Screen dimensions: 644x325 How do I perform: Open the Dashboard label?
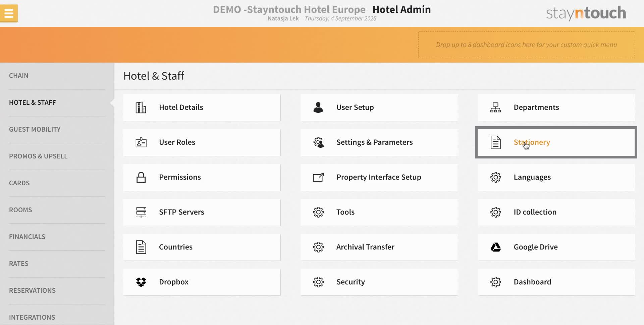click(x=532, y=282)
